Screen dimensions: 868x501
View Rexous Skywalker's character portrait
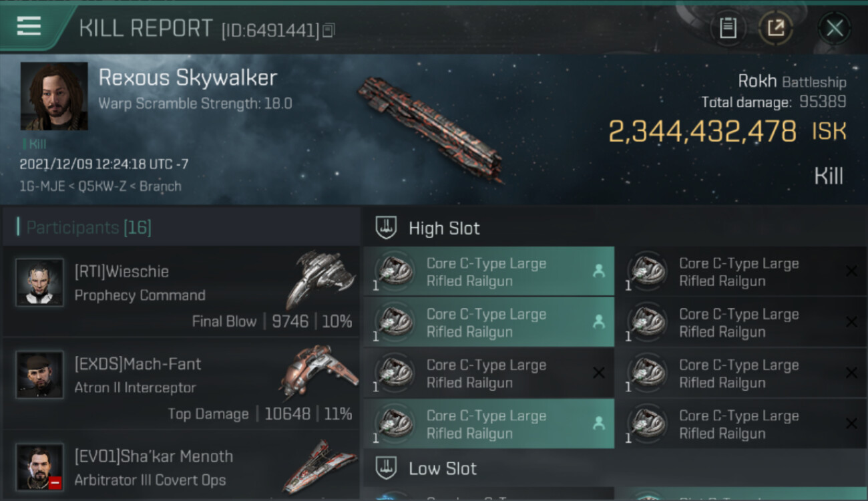[54, 96]
